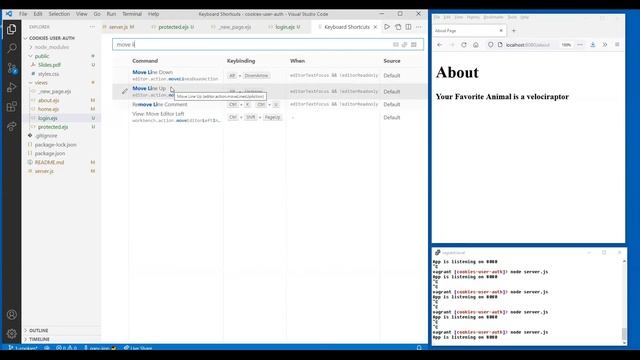
Task: Select the Remove Line Comment command row
Action: 269,104
